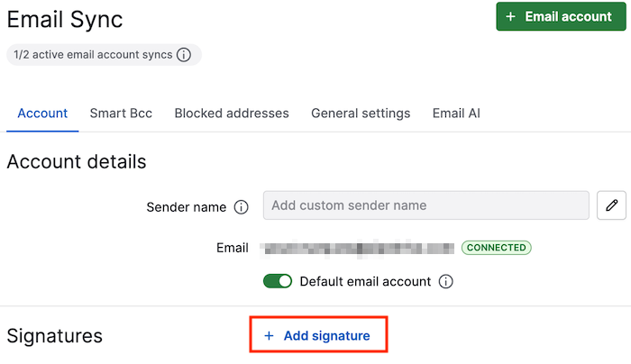This screenshot has width=631, height=364.
Task: Click the Add signature link
Action: click(318, 335)
